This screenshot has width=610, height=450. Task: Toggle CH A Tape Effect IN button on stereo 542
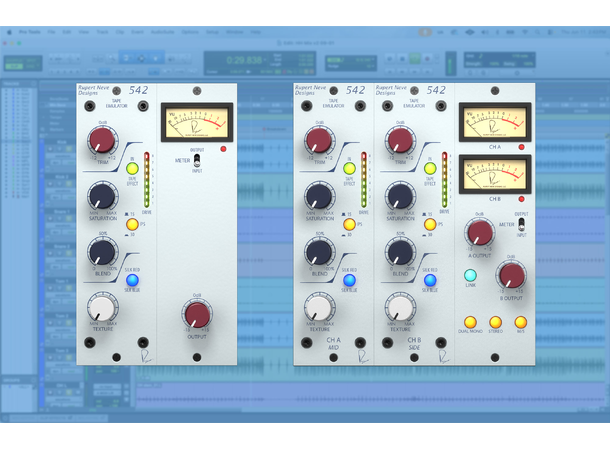(349, 169)
